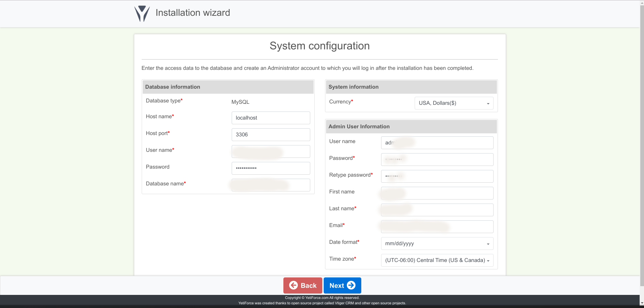Click the Database information header
Viewport: 644px width, 308px height.
click(x=228, y=87)
